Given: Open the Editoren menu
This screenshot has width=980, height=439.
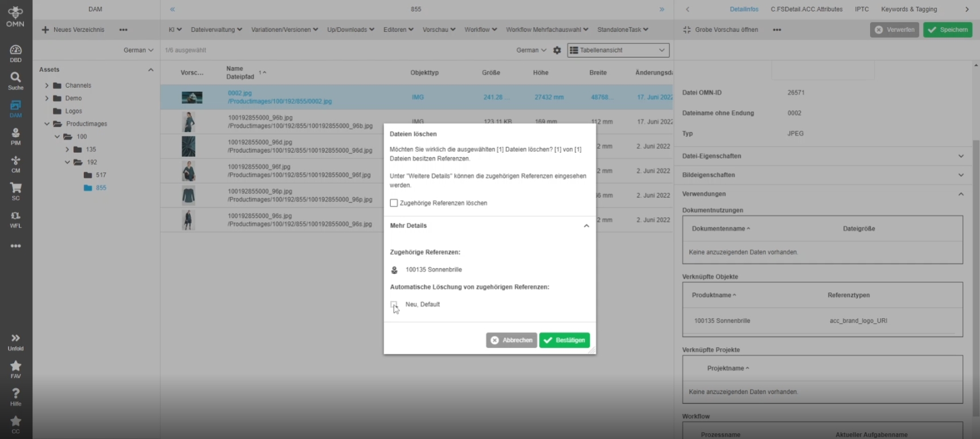Looking at the screenshot, I should coord(398,30).
